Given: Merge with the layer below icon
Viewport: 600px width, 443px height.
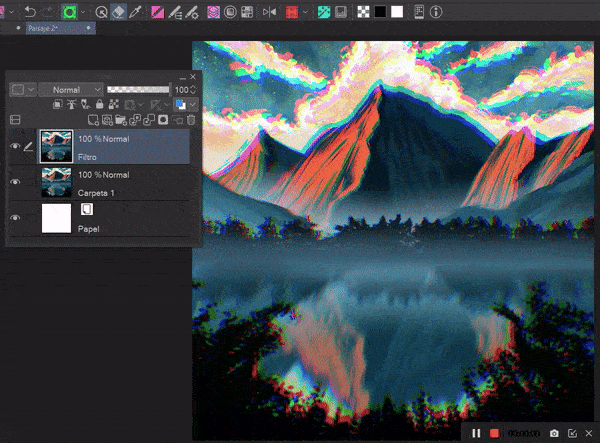Looking at the screenshot, I should click(x=149, y=120).
